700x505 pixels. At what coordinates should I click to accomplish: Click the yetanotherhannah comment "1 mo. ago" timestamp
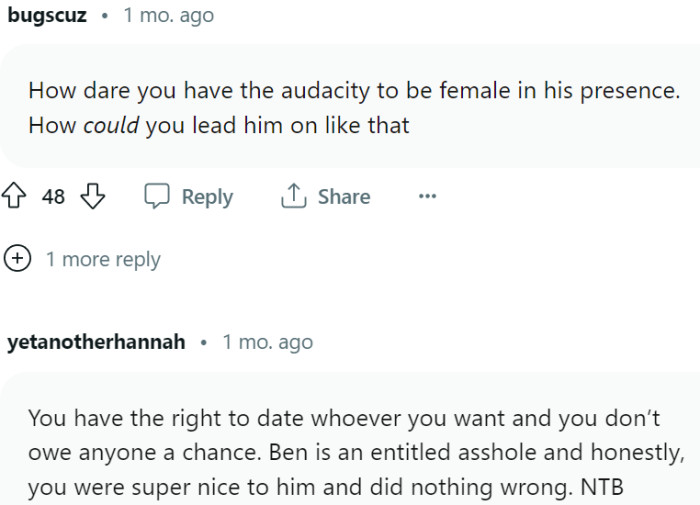[267, 342]
